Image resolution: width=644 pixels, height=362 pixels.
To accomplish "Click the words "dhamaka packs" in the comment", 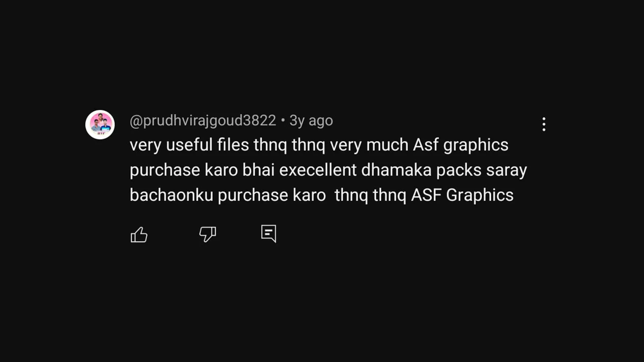I will click(421, 170).
